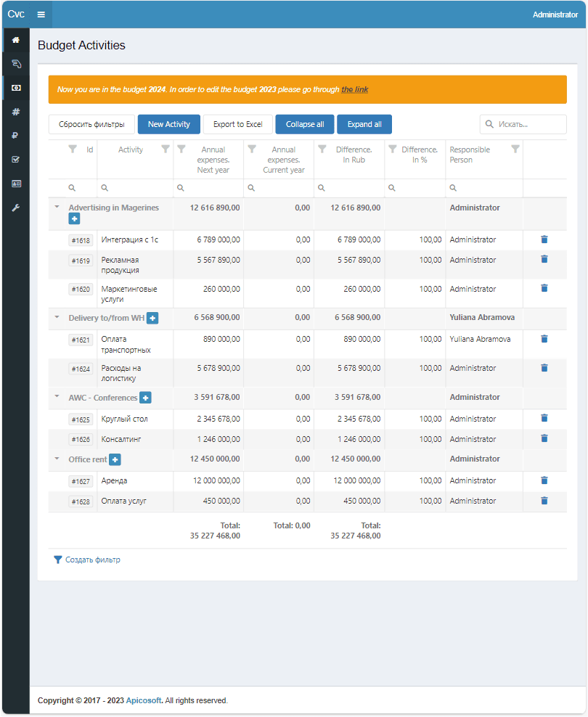Toggle the filter on the Activity column
The width and height of the screenshot is (588, 717).
pos(165,149)
